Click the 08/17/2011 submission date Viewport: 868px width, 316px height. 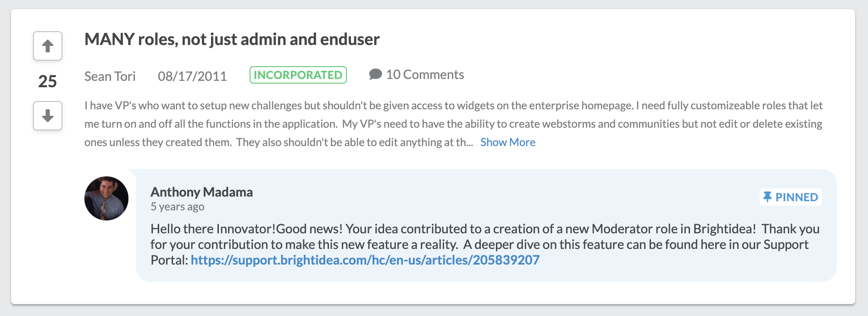(192, 76)
